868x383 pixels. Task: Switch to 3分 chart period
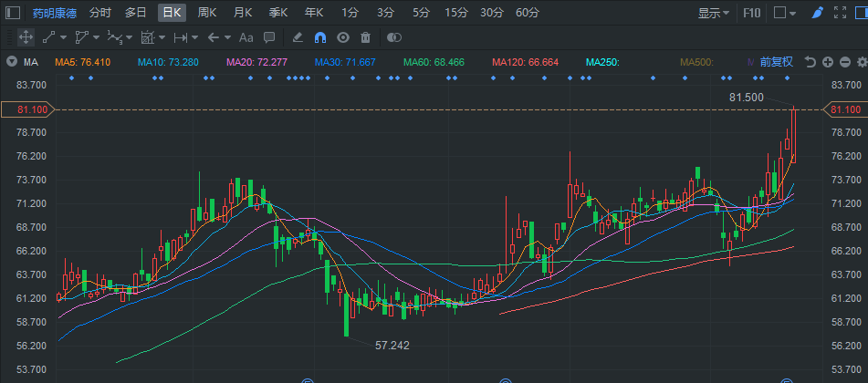pos(385,12)
